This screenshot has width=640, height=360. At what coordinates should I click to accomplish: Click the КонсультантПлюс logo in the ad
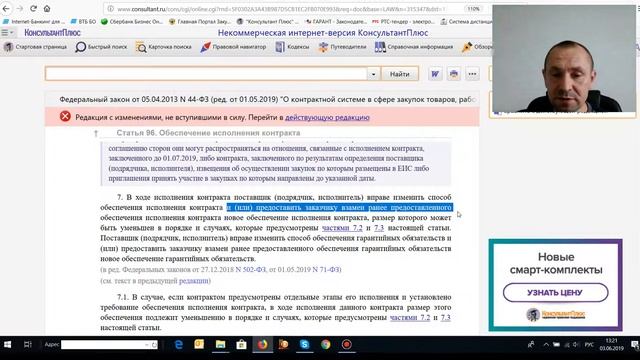(x=555, y=314)
